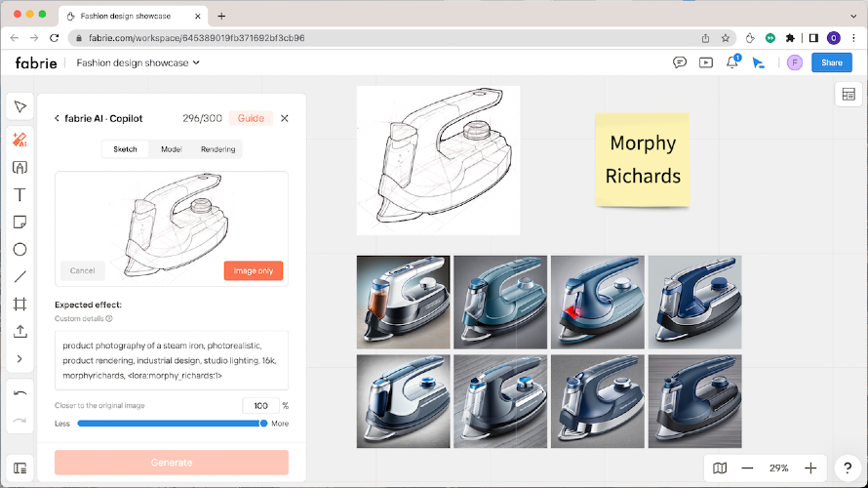868x488 pixels.
Task: Click the upload icon in sidebar
Action: 20,331
